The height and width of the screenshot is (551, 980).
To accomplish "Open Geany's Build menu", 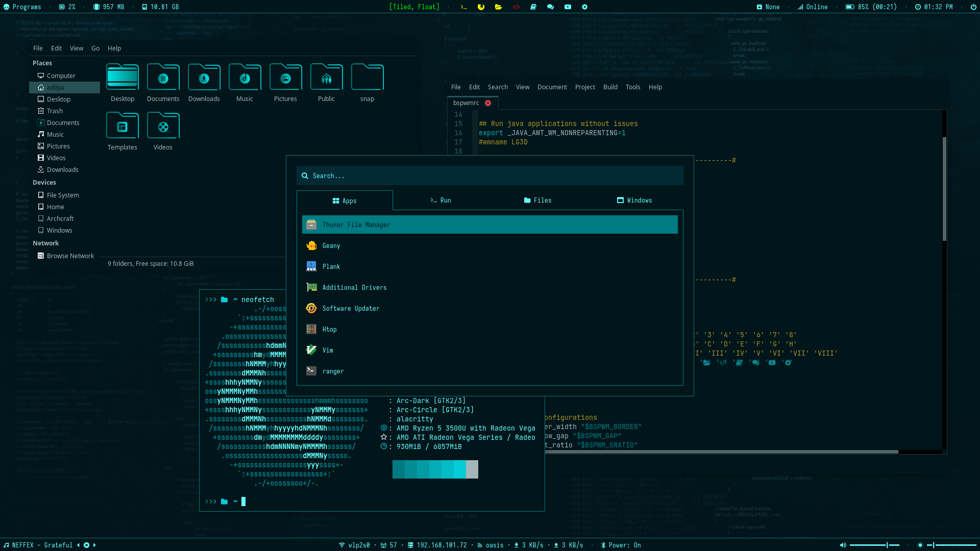I will [x=610, y=87].
